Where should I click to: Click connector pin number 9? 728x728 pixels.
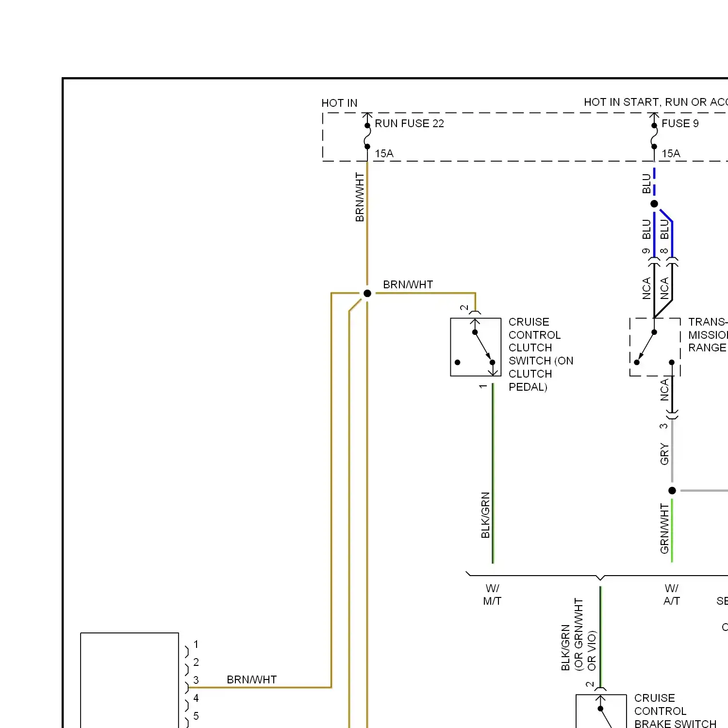[x=646, y=251]
